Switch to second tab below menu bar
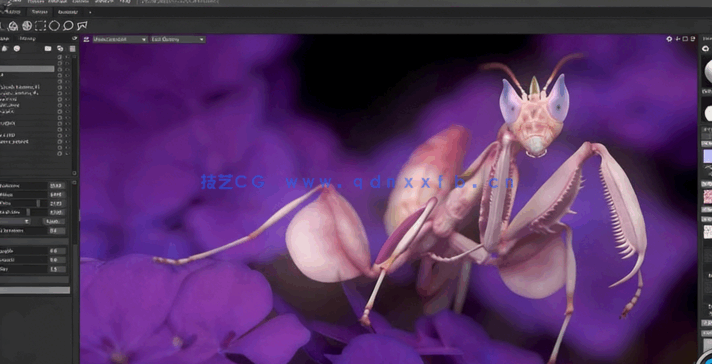This screenshot has width=712, height=364. (x=40, y=12)
